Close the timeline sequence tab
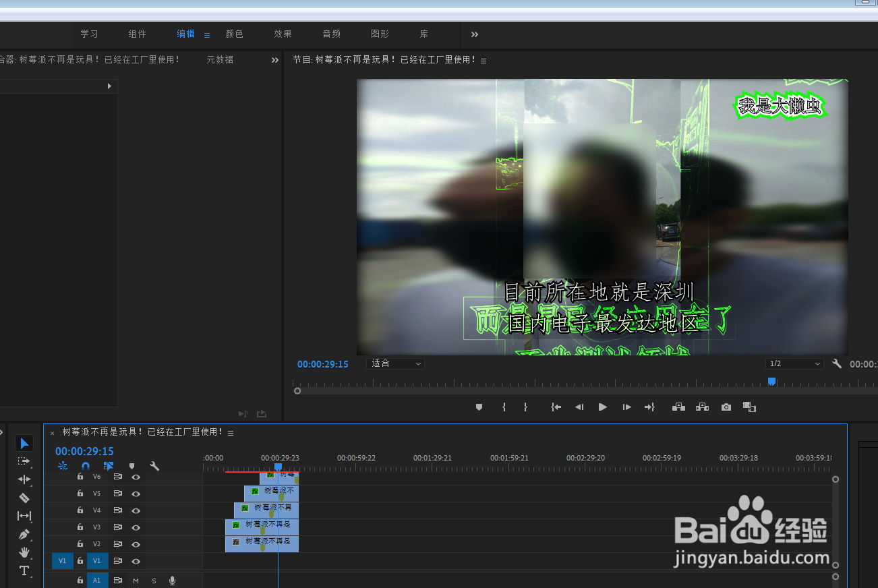The width and height of the screenshot is (878, 588). tap(52, 433)
